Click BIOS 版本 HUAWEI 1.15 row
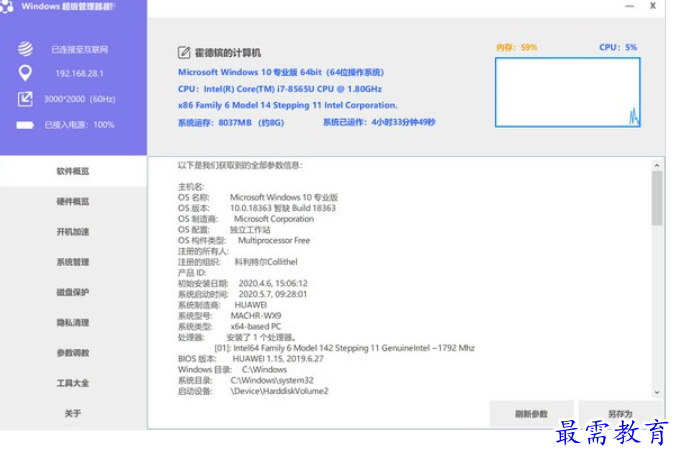Image resolution: width=677 pixels, height=464 pixels. click(250, 359)
